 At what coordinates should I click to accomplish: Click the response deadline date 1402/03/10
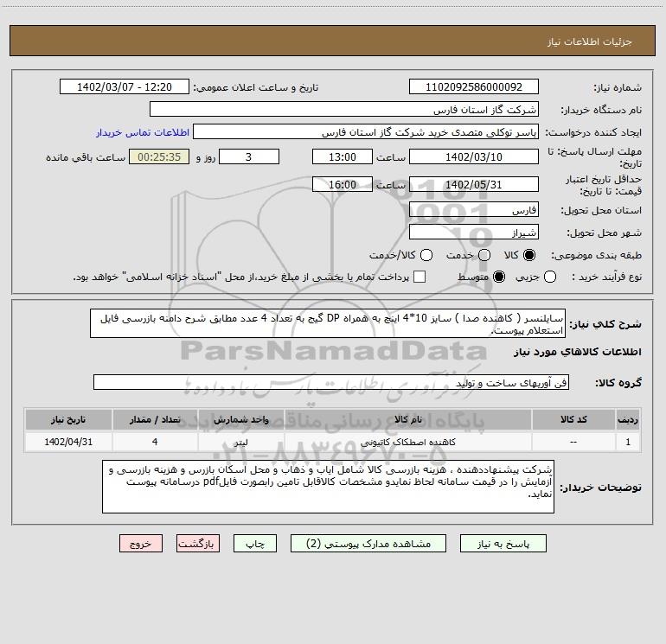(474, 157)
